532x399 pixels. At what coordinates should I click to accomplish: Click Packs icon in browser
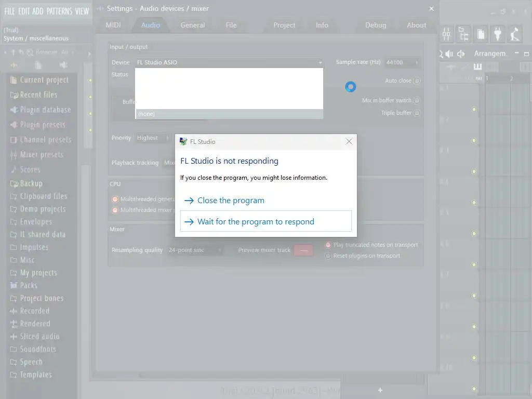[14, 285]
